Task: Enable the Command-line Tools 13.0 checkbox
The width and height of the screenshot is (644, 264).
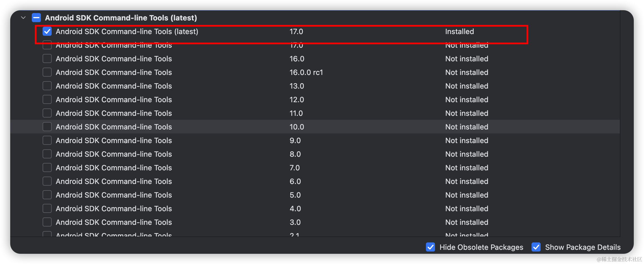Action: tap(47, 86)
